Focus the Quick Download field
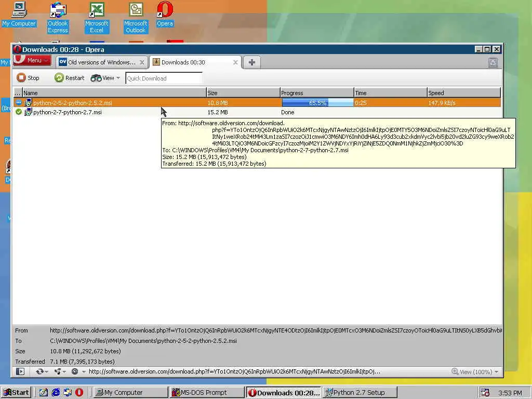This screenshot has width=532, height=399. point(164,78)
